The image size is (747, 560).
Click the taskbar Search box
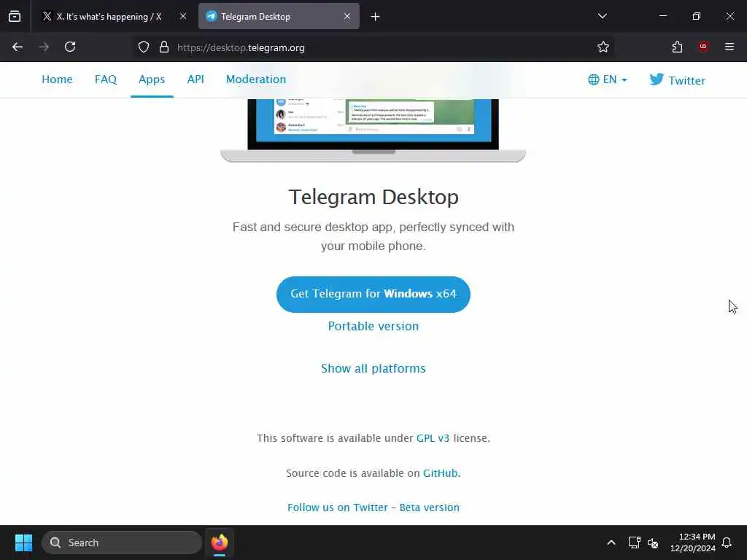point(122,542)
